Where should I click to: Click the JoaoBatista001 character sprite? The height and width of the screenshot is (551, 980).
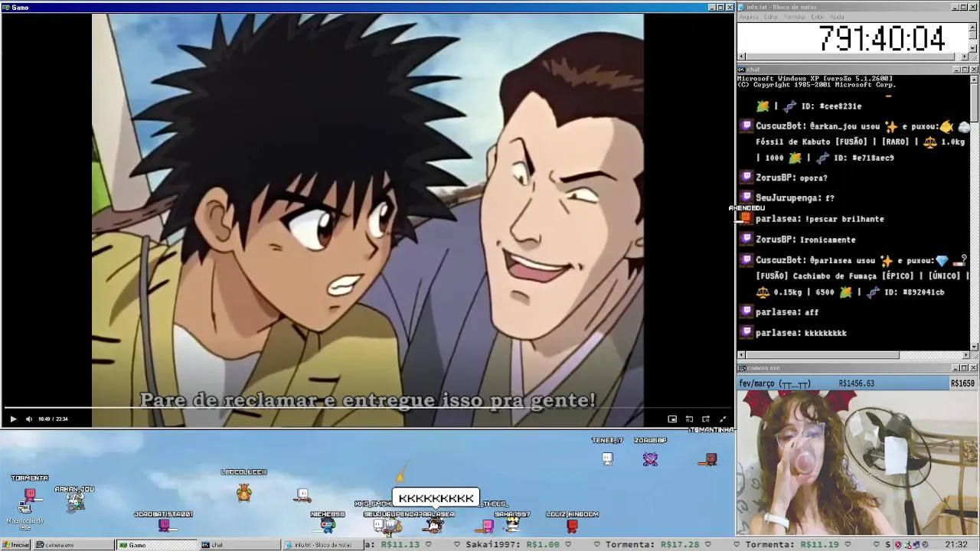[x=164, y=525]
